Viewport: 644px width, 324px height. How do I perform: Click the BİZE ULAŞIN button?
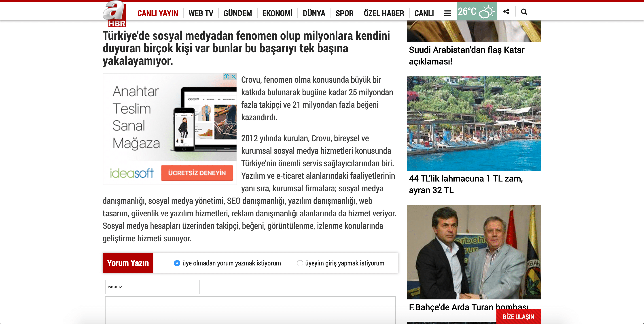click(x=518, y=316)
